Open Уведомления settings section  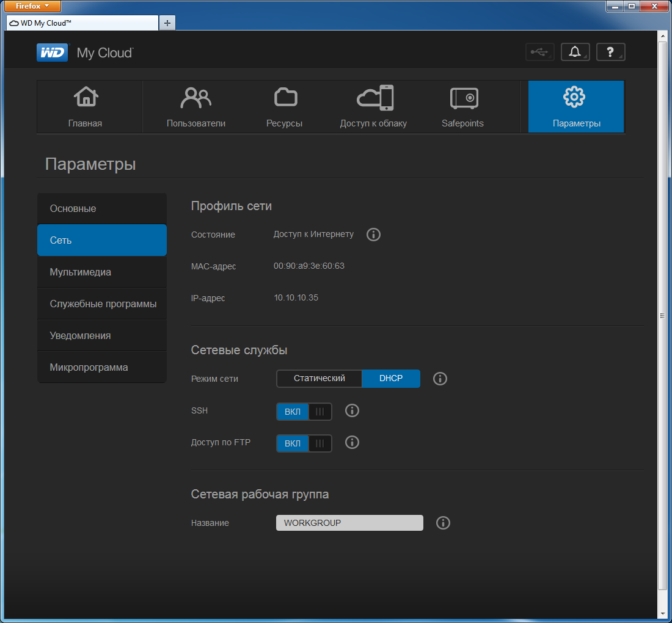click(102, 335)
